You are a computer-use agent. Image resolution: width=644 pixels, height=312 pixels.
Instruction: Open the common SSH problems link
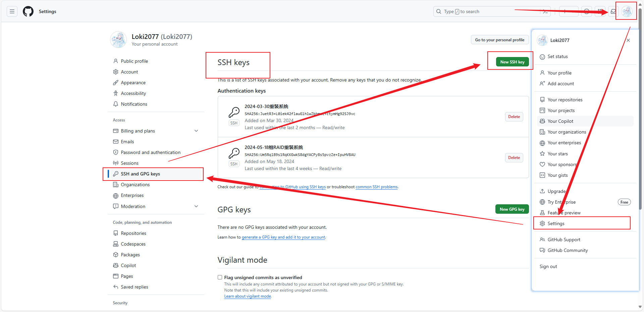tap(377, 187)
